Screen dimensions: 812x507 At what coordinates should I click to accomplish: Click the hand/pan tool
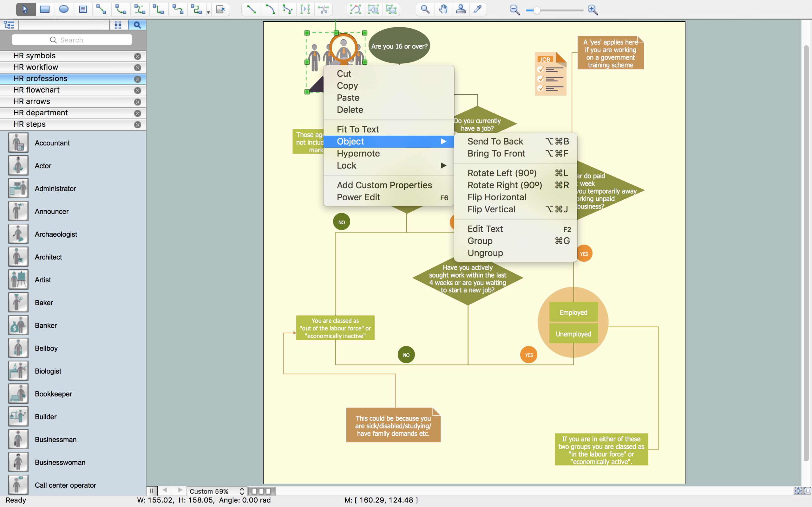[442, 10]
